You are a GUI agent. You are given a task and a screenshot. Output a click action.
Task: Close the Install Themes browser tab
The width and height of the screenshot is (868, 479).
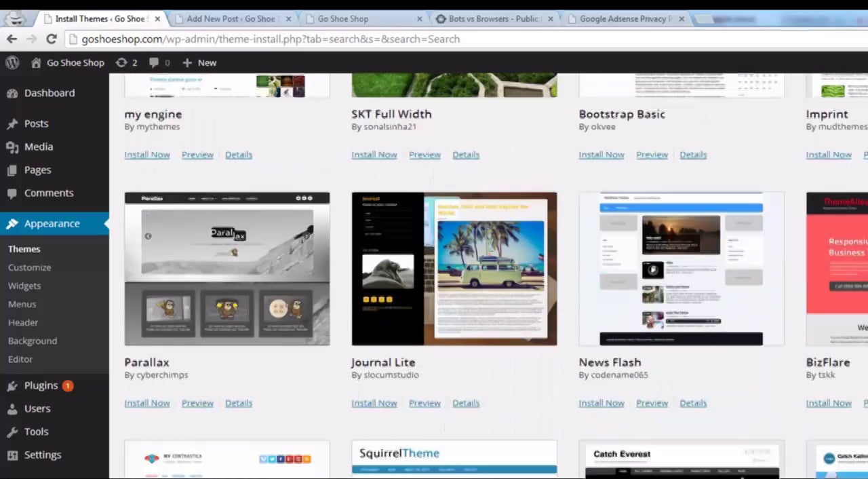tap(158, 19)
